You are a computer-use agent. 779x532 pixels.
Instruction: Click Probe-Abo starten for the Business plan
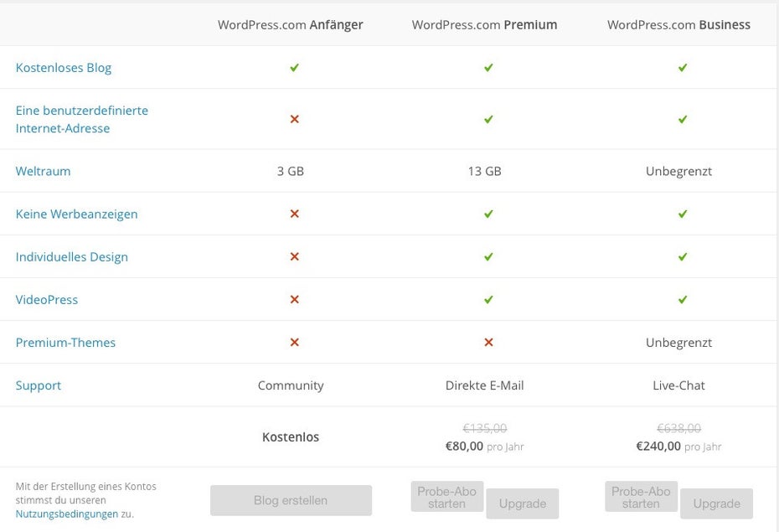click(x=641, y=497)
